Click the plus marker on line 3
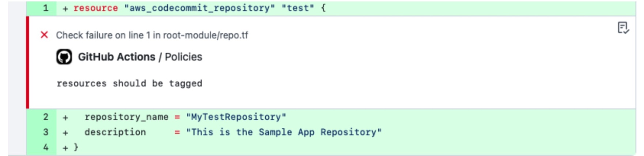Screen dimensions: 644x156 [x=65, y=133]
